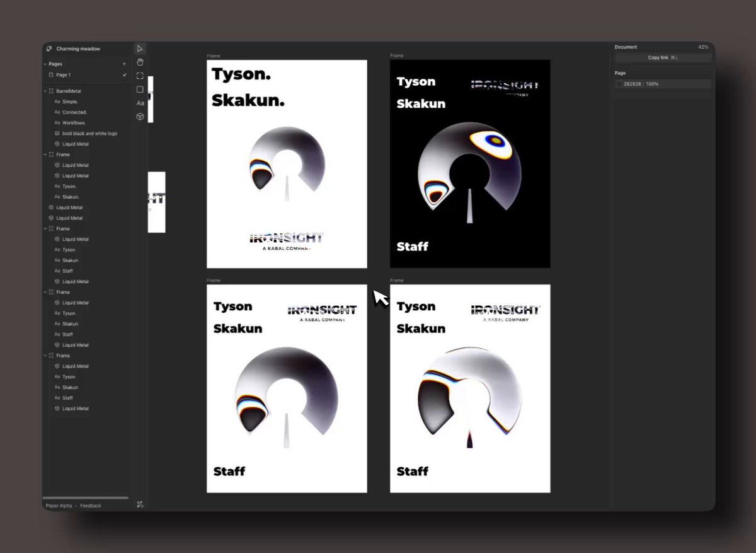
Task: Open the Paper Alpha link
Action: [x=59, y=506]
